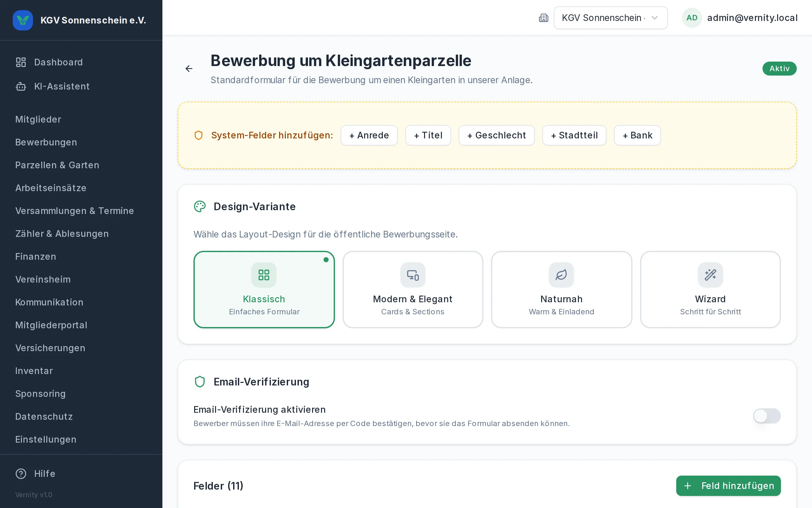Image resolution: width=812 pixels, height=508 pixels.
Task: Click the building icon beside organization selector
Action: [544, 18]
